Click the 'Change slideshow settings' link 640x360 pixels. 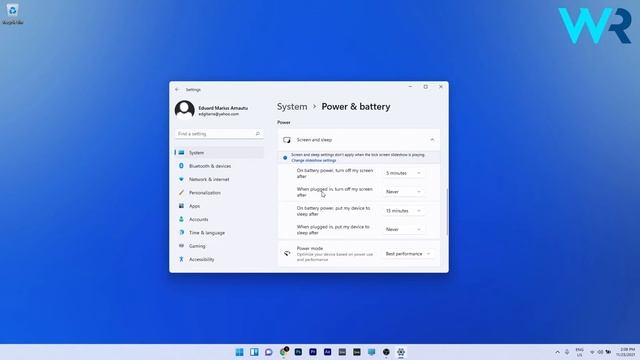pos(314,160)
